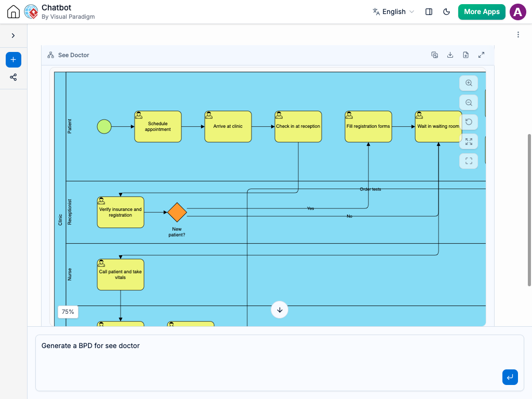
Task: Click the Patient lane label
Action: [x=70, y=126]
